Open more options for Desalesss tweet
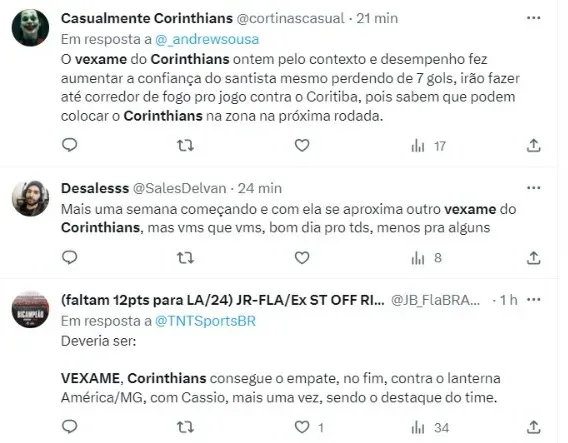Viewport: 568px width, 443px height. click(534, 188)
